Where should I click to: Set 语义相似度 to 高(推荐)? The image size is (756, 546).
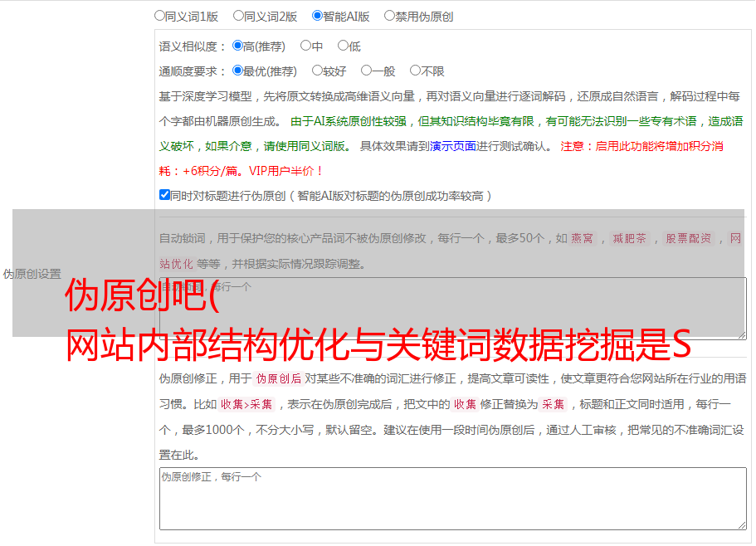[x=237, y=46]
